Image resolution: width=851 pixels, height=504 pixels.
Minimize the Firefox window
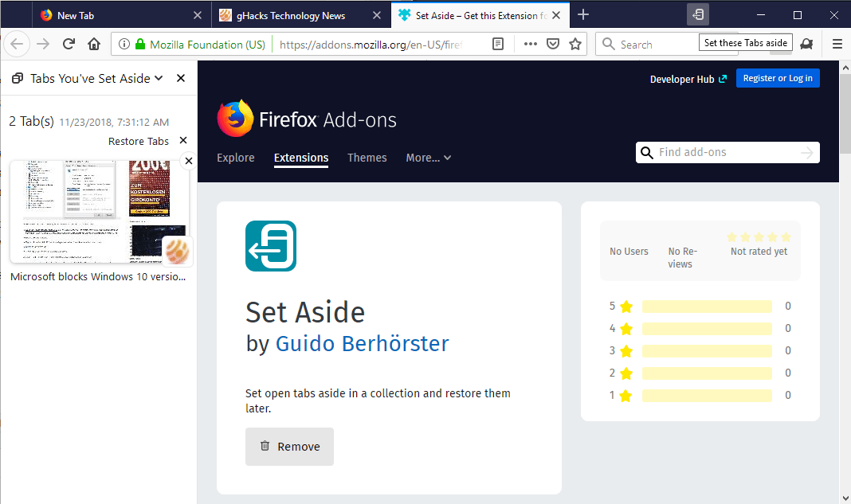tap(761, 15)
